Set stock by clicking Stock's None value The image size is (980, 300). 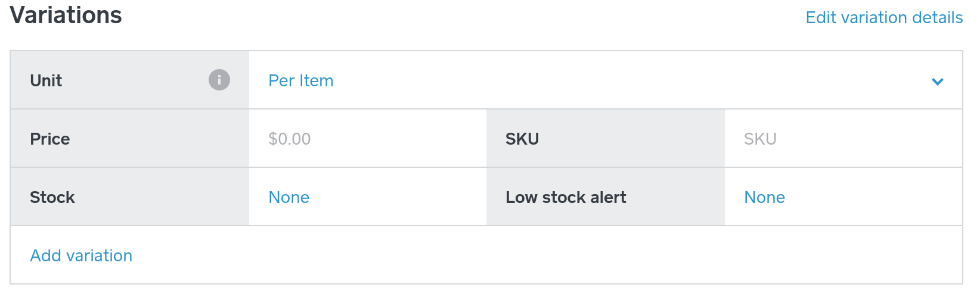point(289,198)
